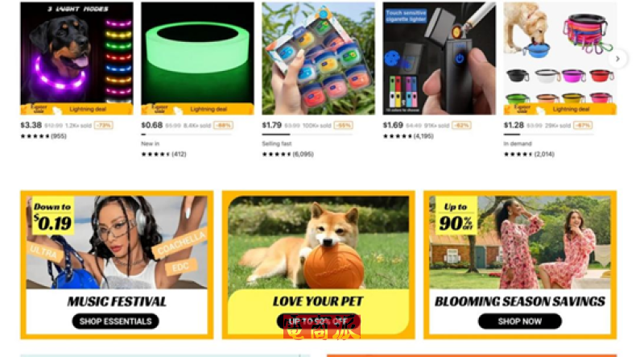The image size is (644, 357).
Task: Click the Shop Essentials button
Action: pos(115,322)
